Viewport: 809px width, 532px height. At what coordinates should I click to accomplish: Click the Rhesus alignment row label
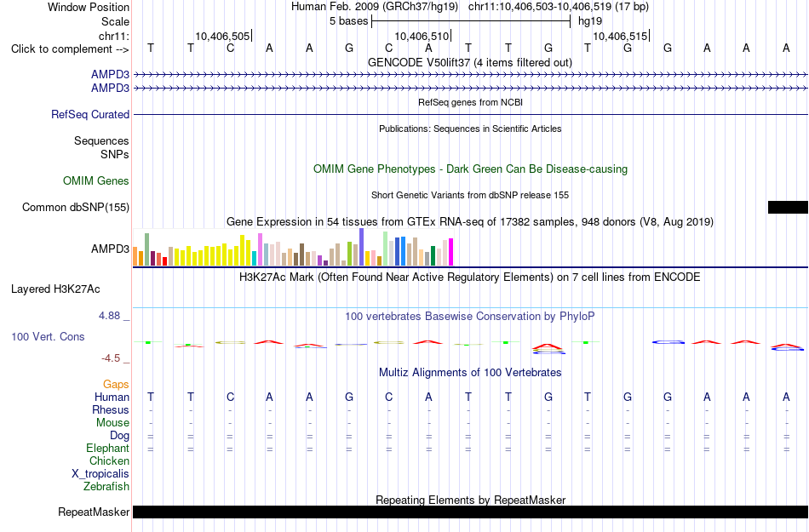point(111,409)
